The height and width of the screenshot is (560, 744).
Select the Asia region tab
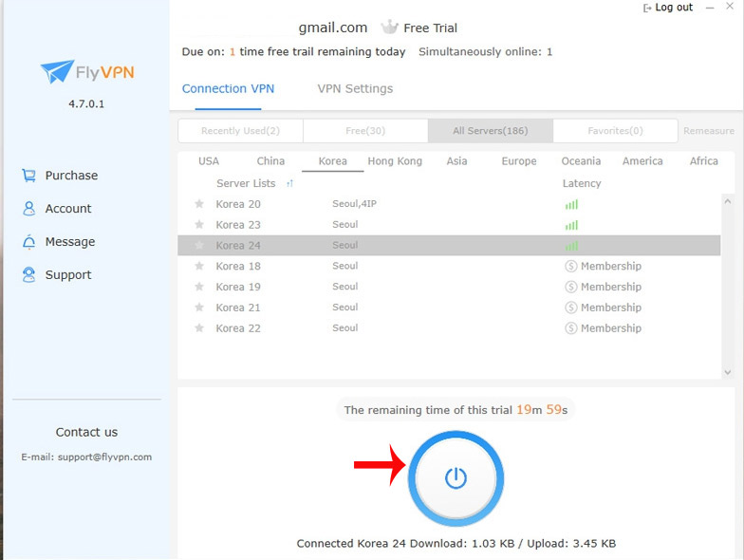tap(457, 161)
